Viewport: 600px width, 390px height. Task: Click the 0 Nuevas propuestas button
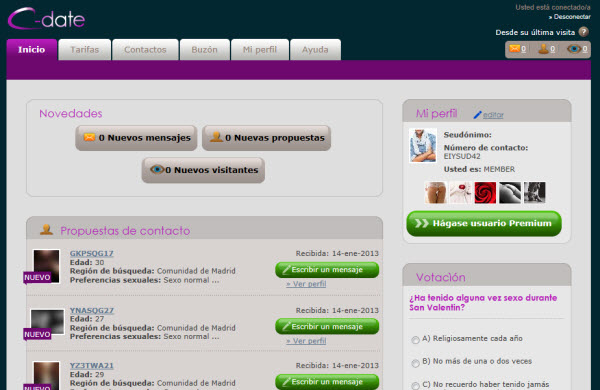coord(266,138)
